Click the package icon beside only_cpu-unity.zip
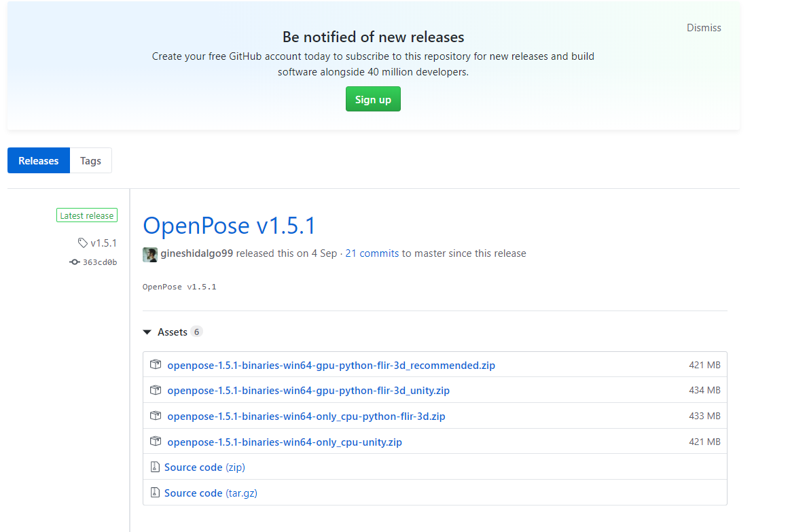Viewport: 807px width, 532px height. [x=156, y=442]
